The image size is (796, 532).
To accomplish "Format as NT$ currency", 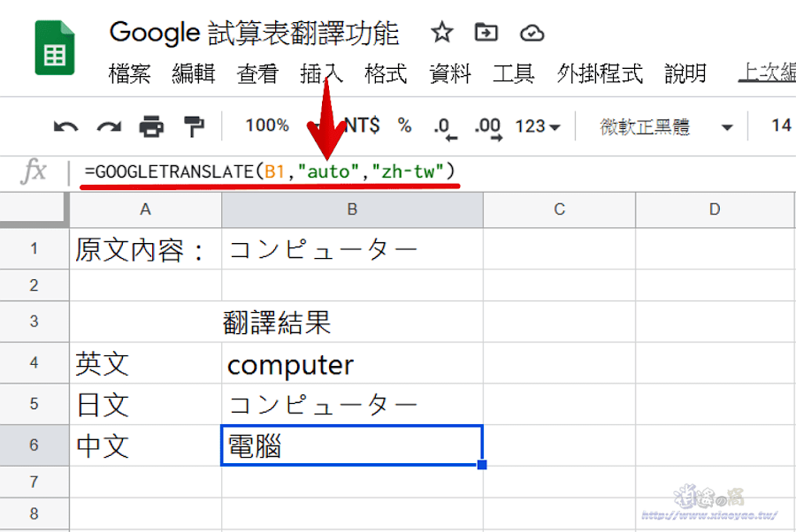I will tap(362, 125).
